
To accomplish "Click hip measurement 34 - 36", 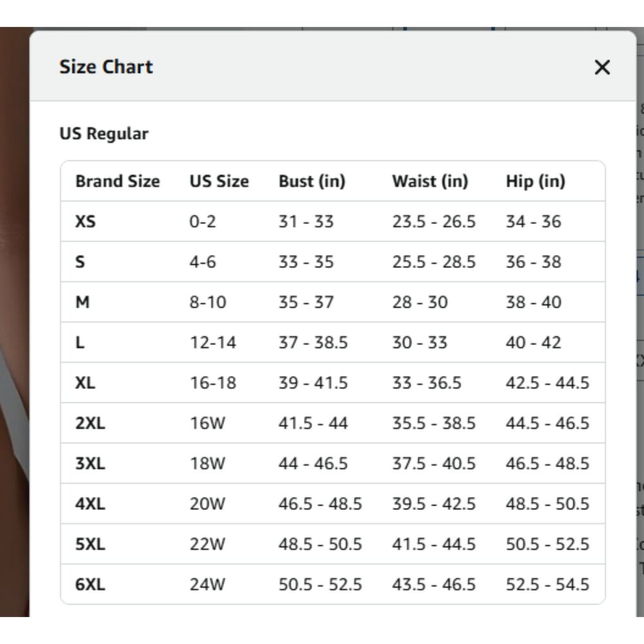I will (x=533, y=222).
